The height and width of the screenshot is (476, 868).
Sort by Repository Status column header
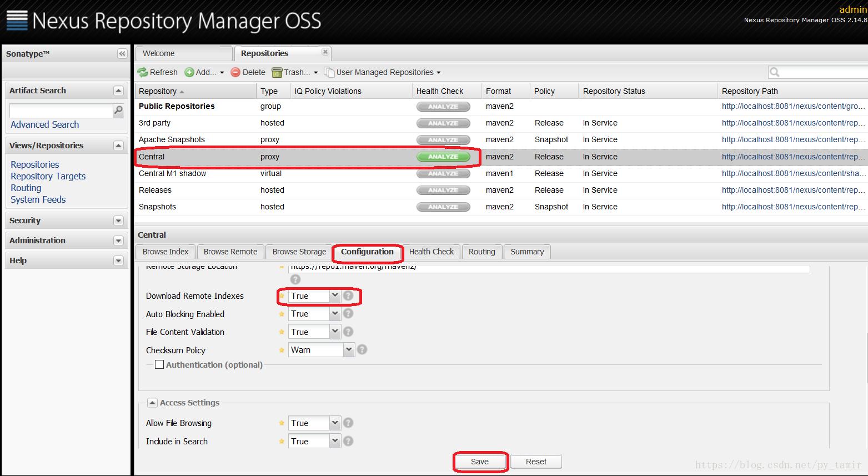point(648,91)
